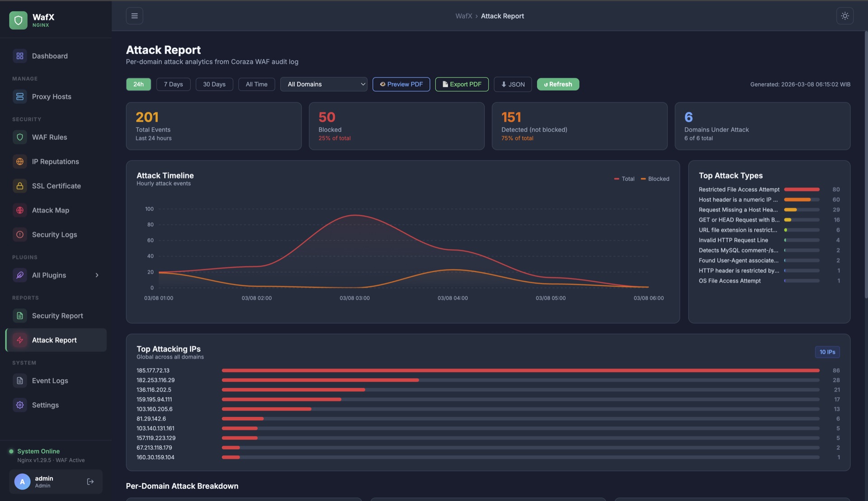Open the Attack Map page
This screenshot has height=501, width=868.
(50, 210)
